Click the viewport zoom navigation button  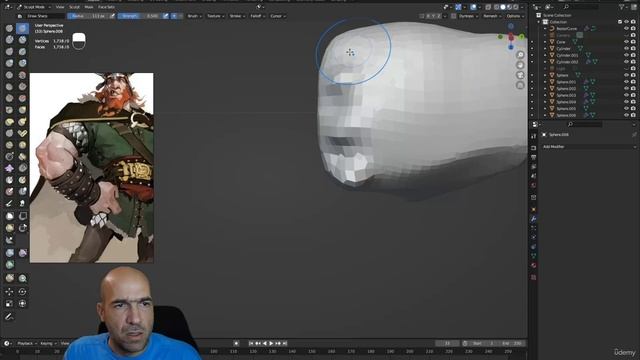coord(520,55)
